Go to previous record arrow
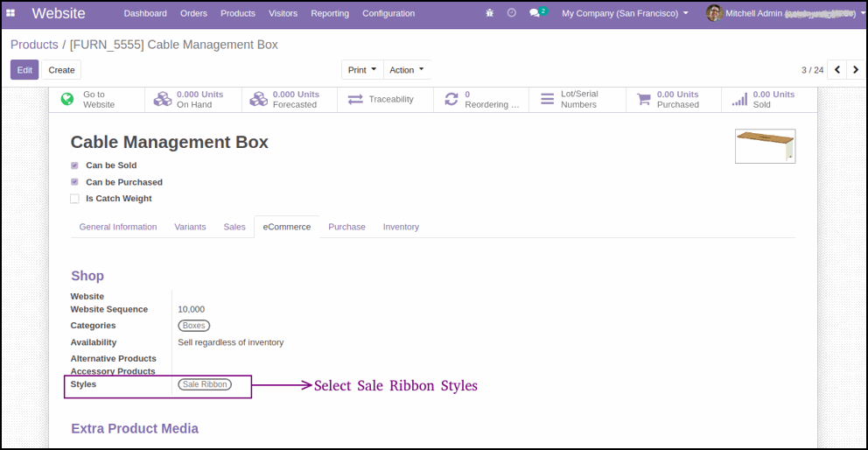The image size is (868, 450). pos(837,70)
